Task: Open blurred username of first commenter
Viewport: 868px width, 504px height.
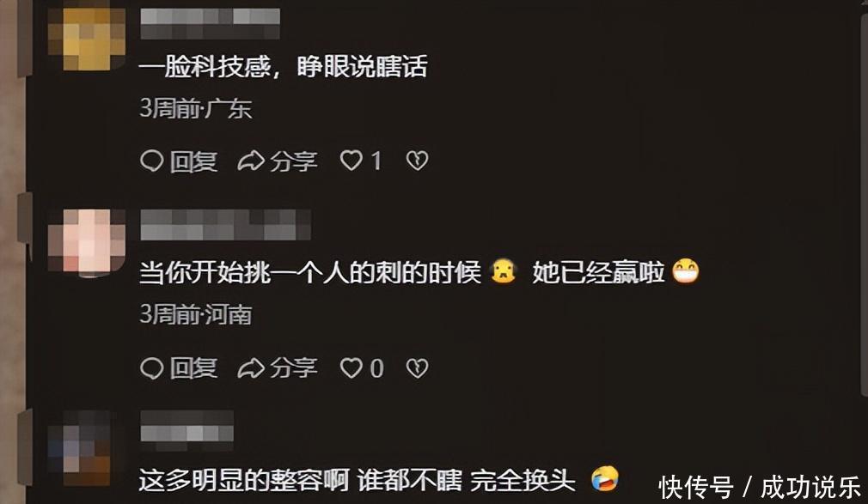Action: coord(210,24)
